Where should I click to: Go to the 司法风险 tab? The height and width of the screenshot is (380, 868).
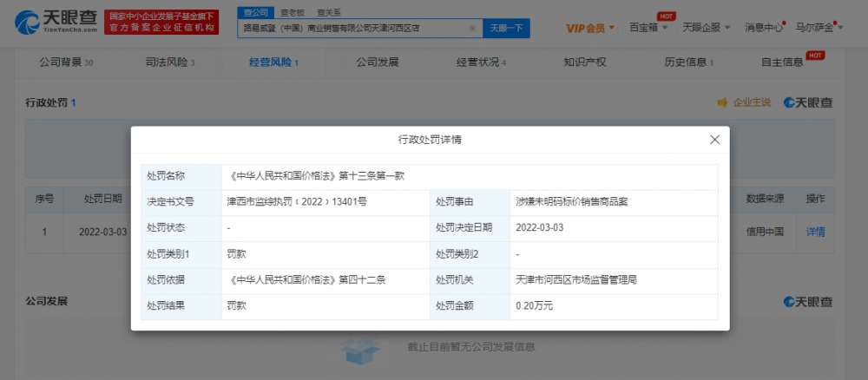169,62
